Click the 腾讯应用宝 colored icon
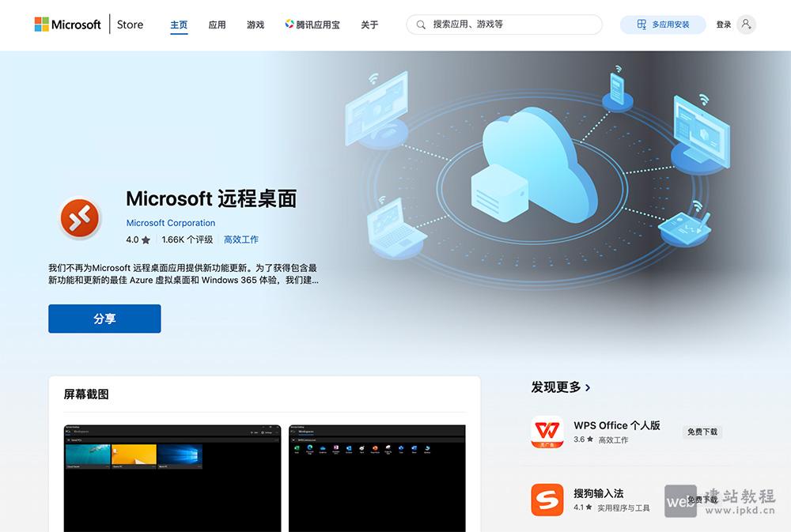Screen dimensions: 791x532 pos(288,25)
